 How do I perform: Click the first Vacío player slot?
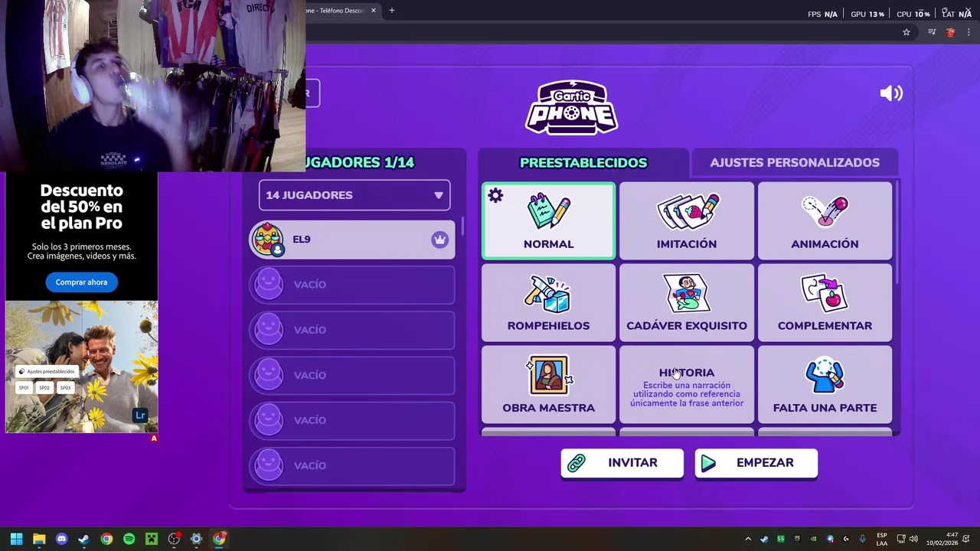(352, 285)
